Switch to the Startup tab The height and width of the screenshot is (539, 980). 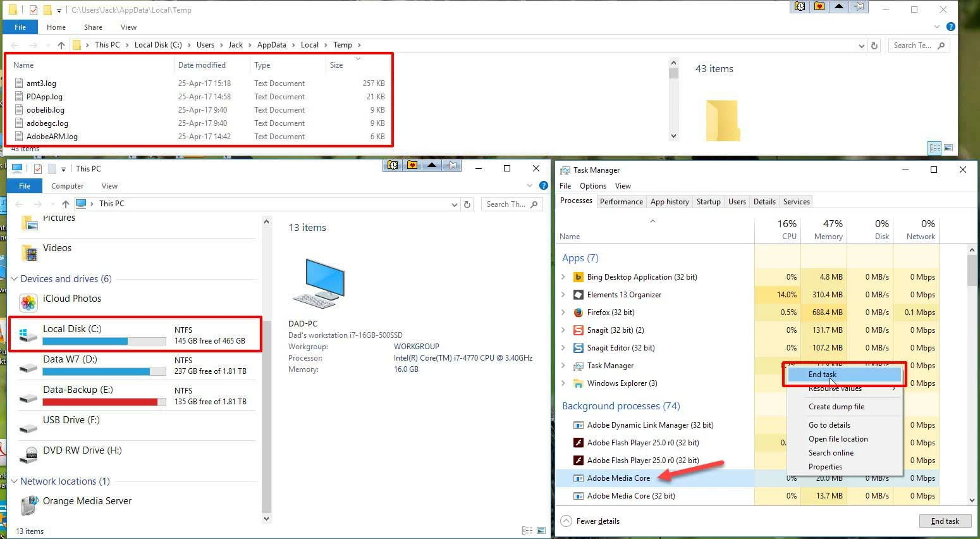click(708, 201)
